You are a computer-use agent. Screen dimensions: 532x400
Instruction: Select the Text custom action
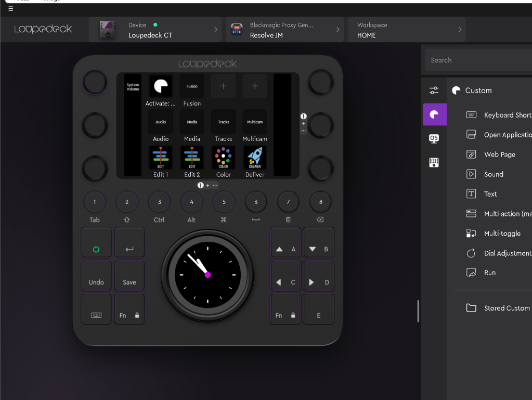(482, 193)
